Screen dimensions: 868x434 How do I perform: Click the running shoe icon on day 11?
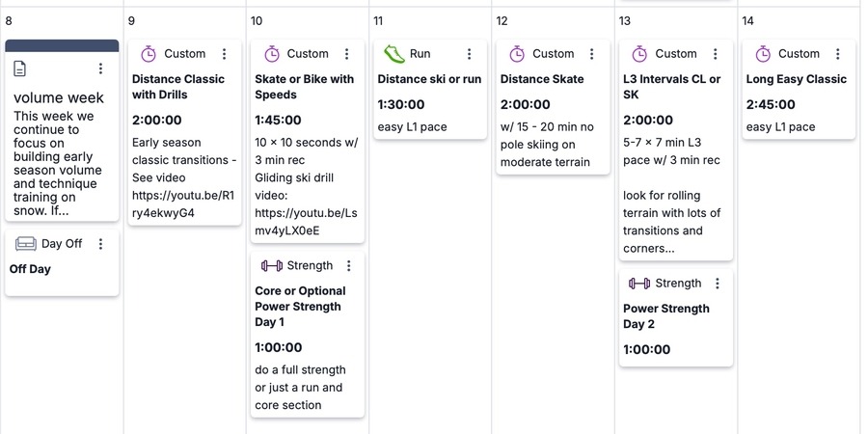(393, 54)
